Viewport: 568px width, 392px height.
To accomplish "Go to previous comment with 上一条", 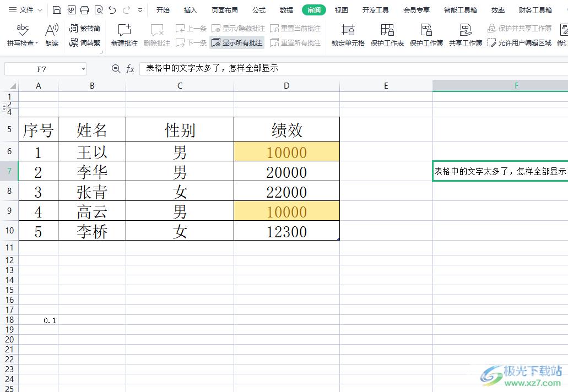I will tap(191, 28).
